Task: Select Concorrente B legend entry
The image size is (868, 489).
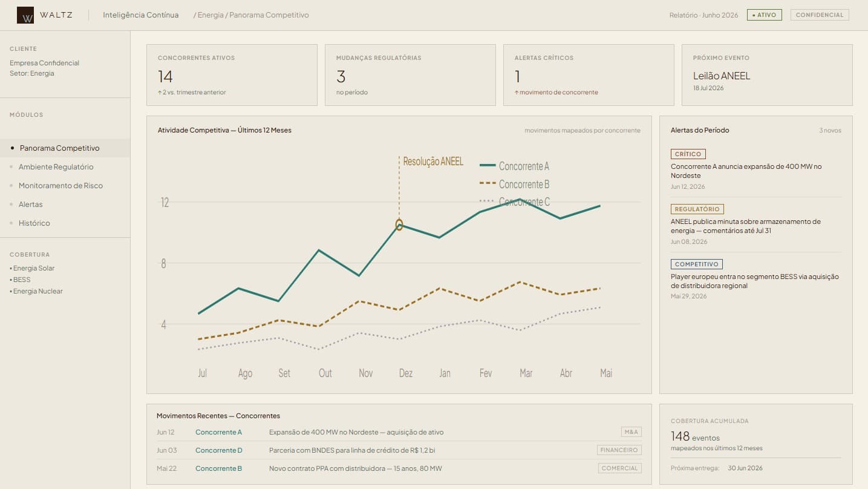Action: [x=514, y=184]
